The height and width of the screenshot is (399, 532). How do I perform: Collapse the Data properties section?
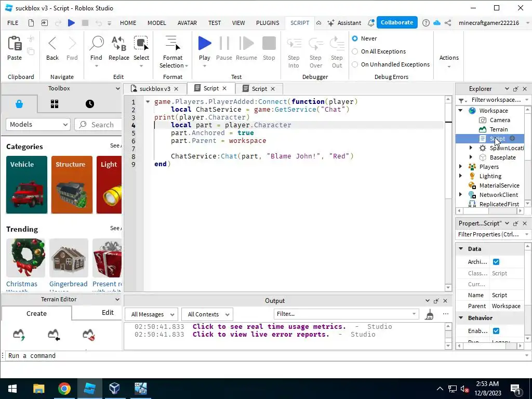tap(461, 249)
